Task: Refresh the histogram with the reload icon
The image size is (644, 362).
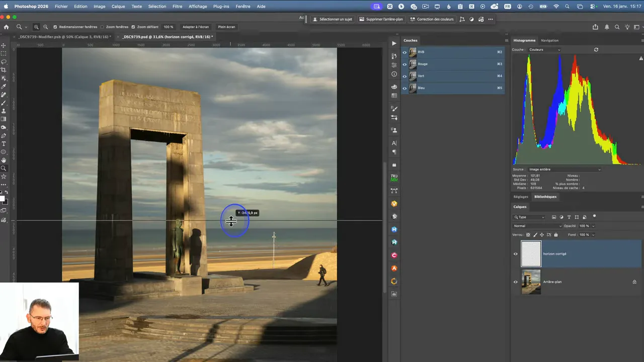Action: click(596, 50)
